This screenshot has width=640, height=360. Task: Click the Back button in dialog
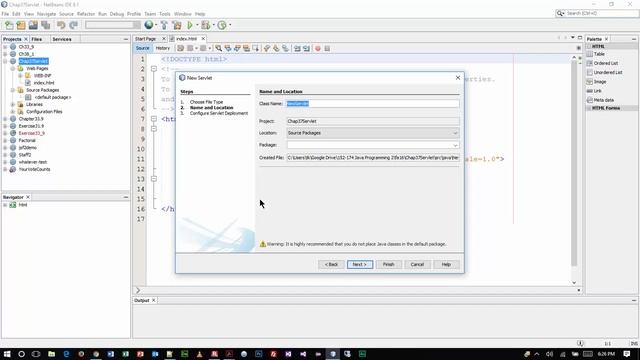[x=331, y=264]
